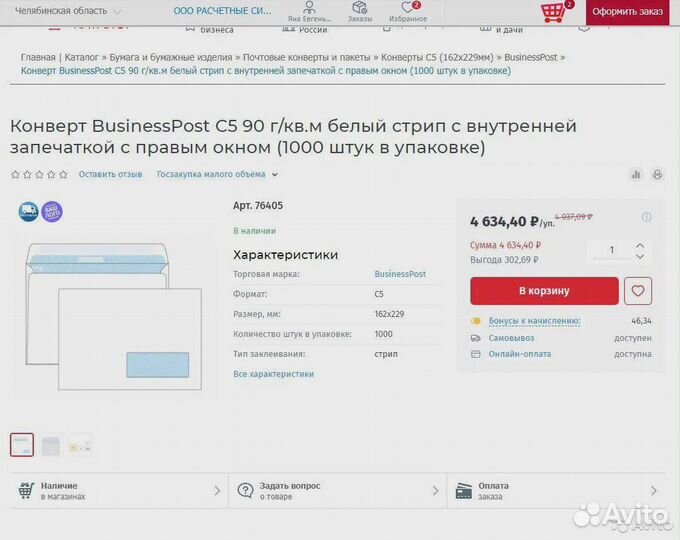Click the bonus coin icon
This screenshot has height=540, width=680.
475,321
